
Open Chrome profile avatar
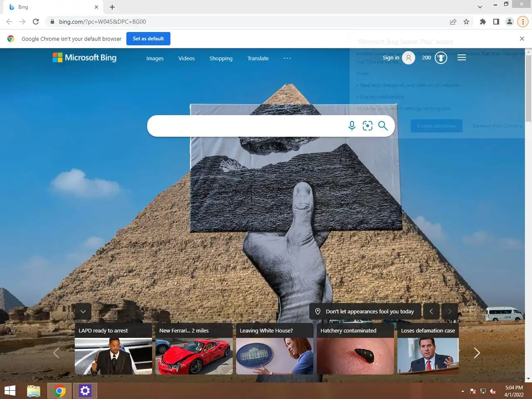click(x=510, y=22)
